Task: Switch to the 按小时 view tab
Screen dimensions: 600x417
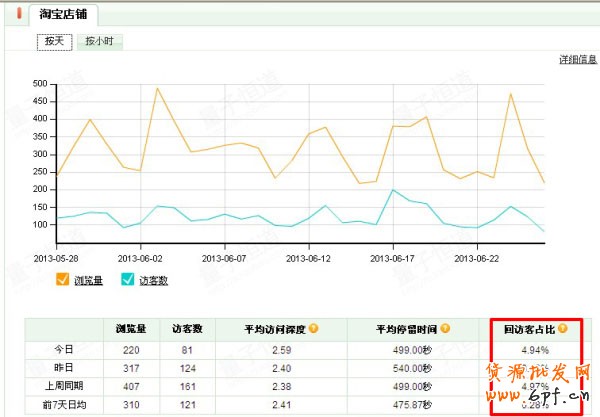Action: tap(100, 42)
